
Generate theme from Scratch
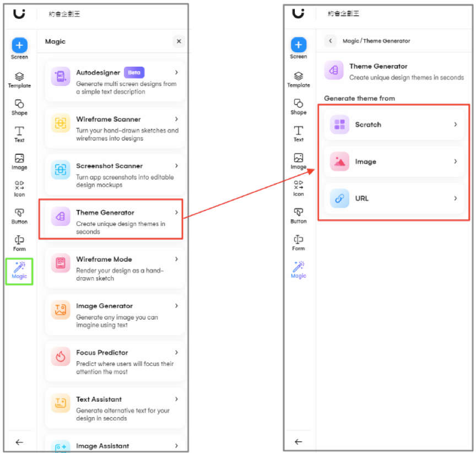point(394,125)
